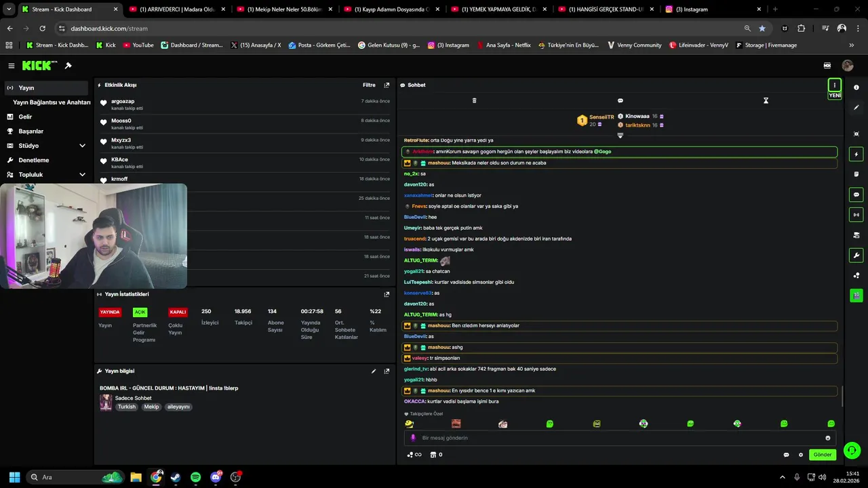Screen dimensions: 868x488
Task: Click the green clapperboard icon in right sidebar
Action: [x=856, y=296]
